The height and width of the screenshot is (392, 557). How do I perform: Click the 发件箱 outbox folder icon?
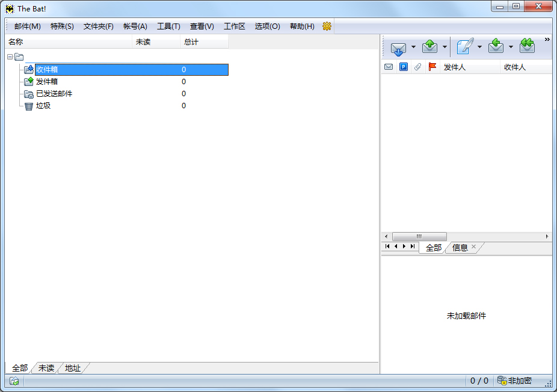coord(29,81)
